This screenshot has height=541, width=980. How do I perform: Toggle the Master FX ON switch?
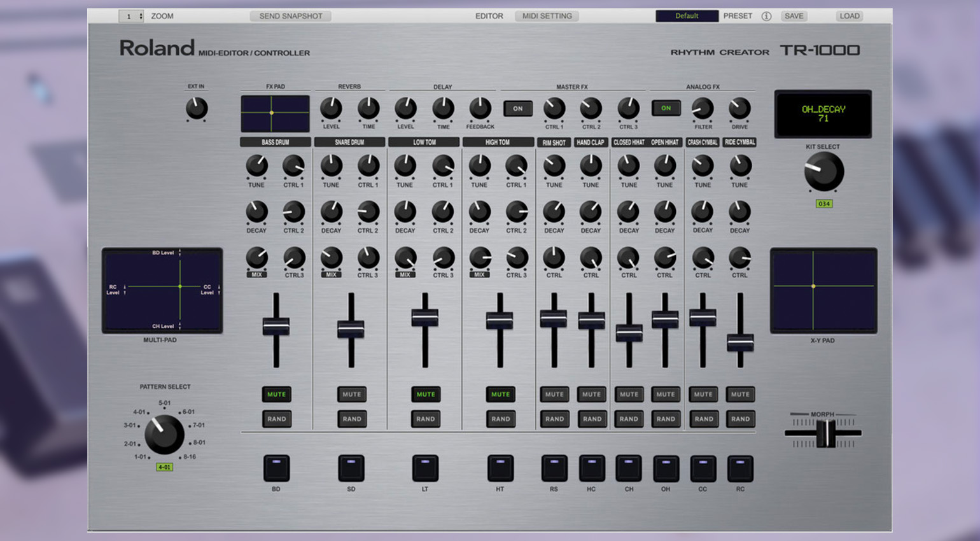(518, 109)
